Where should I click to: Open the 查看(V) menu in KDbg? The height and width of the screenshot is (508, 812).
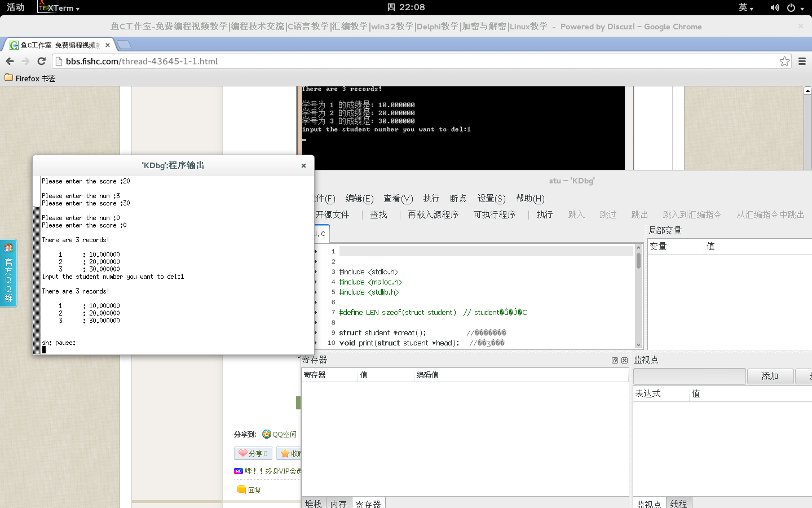(x=398, y=199)
